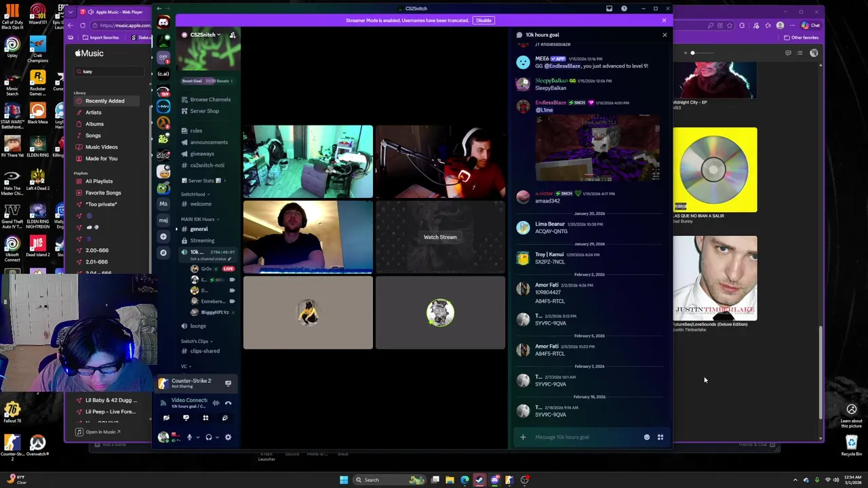Click Open in Music link
Screen dimensions: 868x488
click(98, 432)
